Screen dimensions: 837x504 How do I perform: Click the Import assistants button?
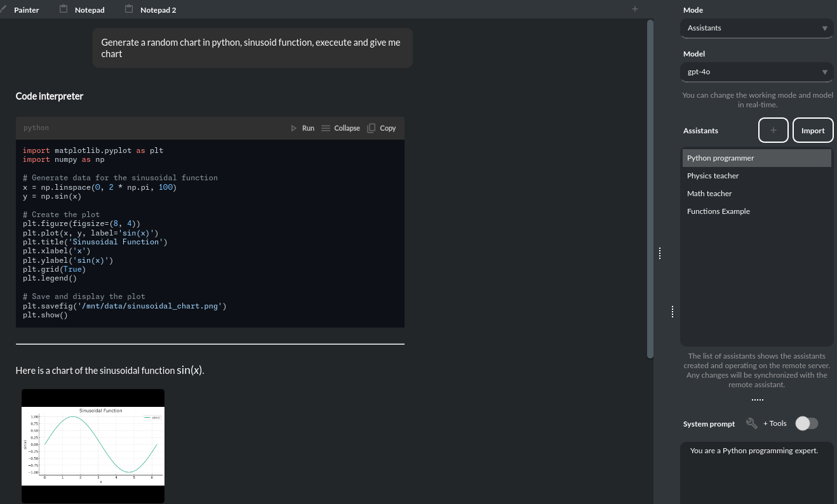tap(813, 130)
